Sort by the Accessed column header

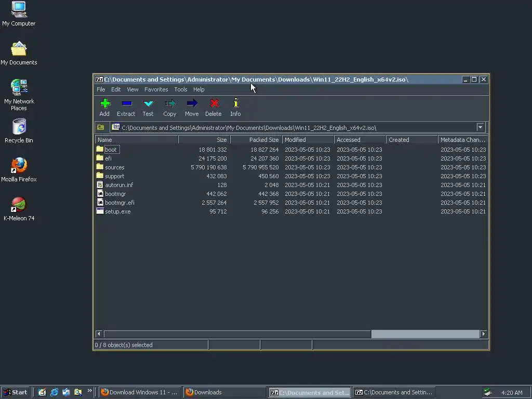tap(360, 139)
